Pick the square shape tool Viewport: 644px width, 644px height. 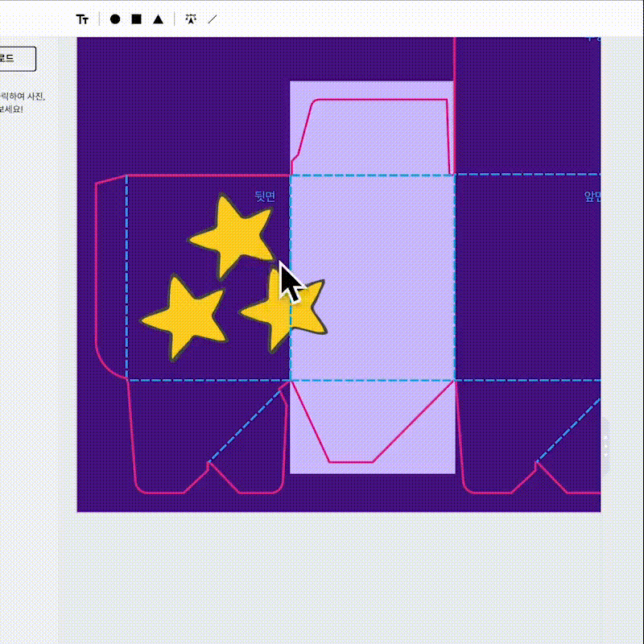tap(137, 19)
